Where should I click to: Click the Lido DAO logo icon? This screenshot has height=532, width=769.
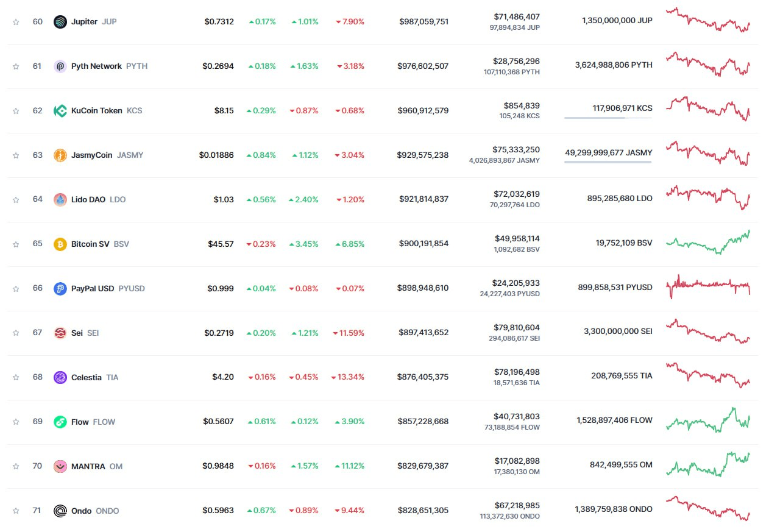pyautogui.click(x=60, y=200)
